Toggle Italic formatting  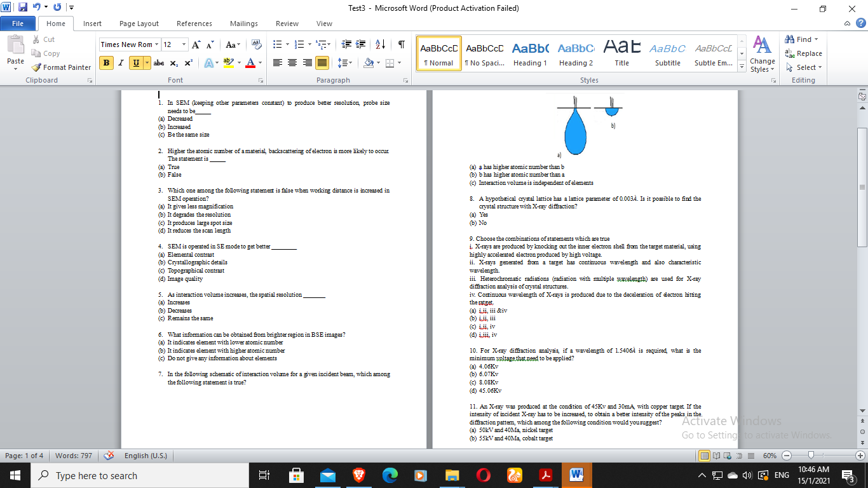point(120,62)
